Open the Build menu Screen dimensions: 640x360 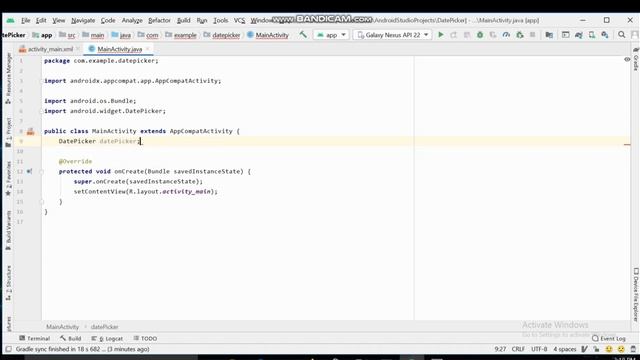pos(183,20)
